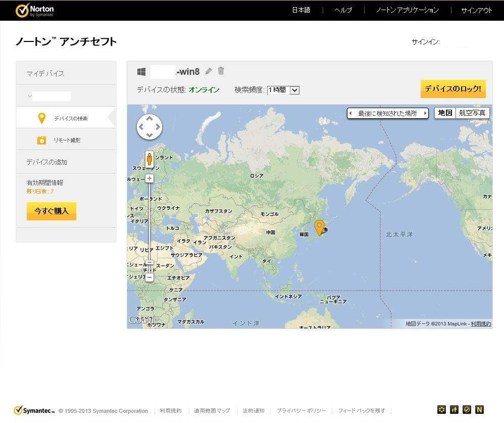
Task: Click the モンゴル label on the map
Action: (269, 214)
